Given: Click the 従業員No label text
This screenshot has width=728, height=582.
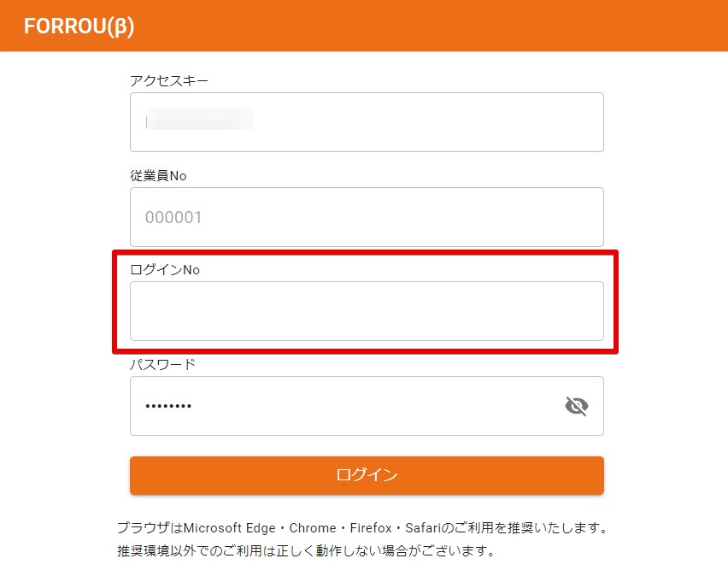Looking at the screenshot, I should tap(158, 175).
